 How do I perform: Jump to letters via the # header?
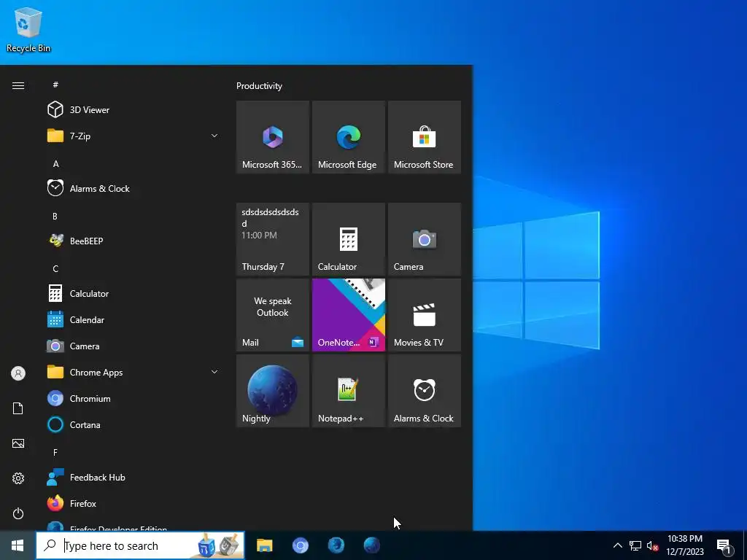pyautogui.click(x=55, y=85)
